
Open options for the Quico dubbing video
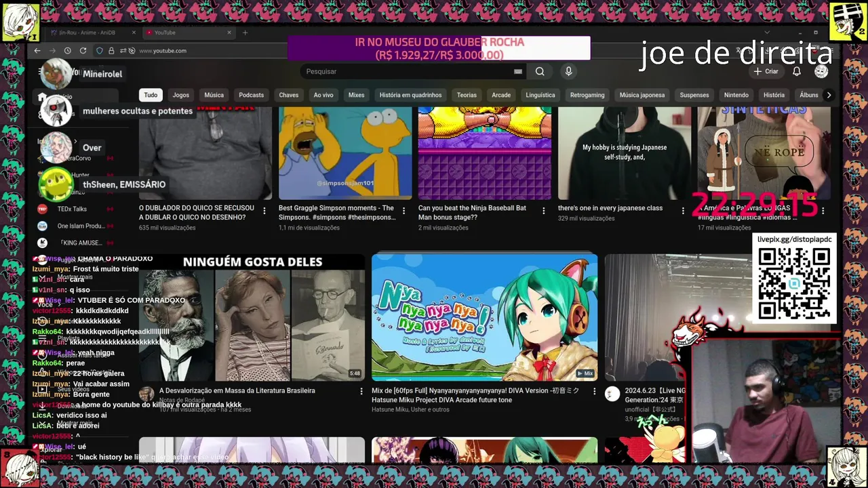[x=264, y=211]
